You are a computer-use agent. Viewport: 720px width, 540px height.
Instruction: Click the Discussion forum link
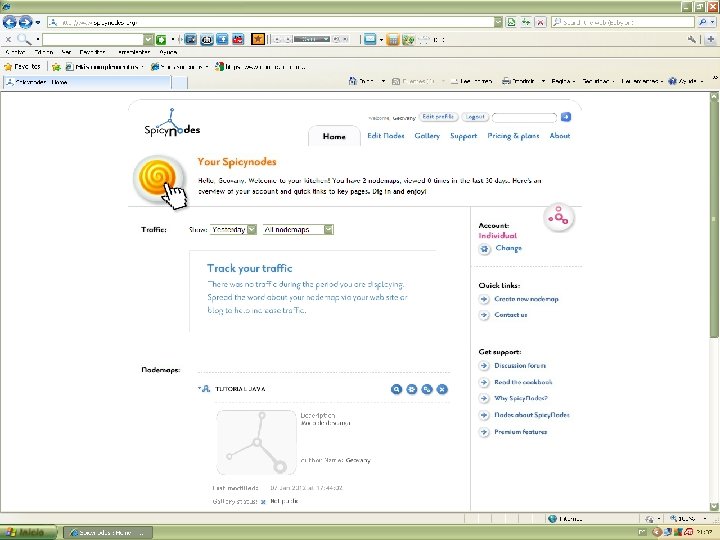[520, 366]
